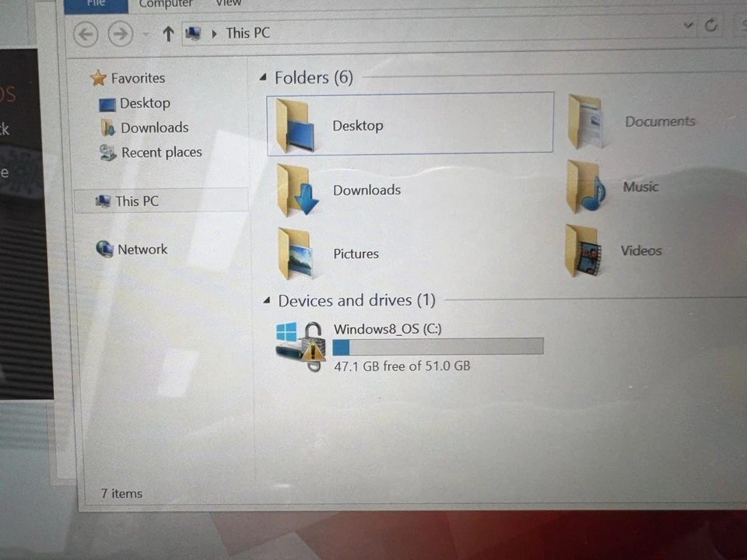
Task: Open the Documents folder
Action: pyautogui.click(x=659, y=121)
